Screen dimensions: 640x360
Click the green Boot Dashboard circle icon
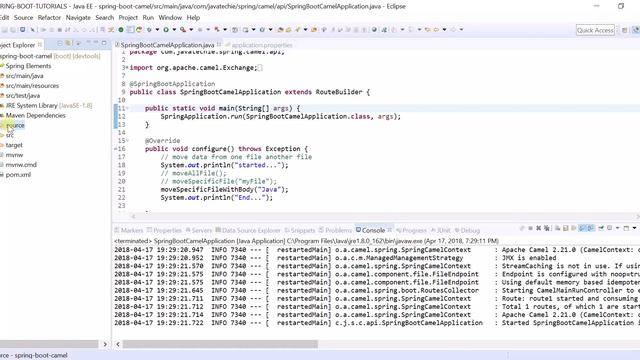(121, 30)
